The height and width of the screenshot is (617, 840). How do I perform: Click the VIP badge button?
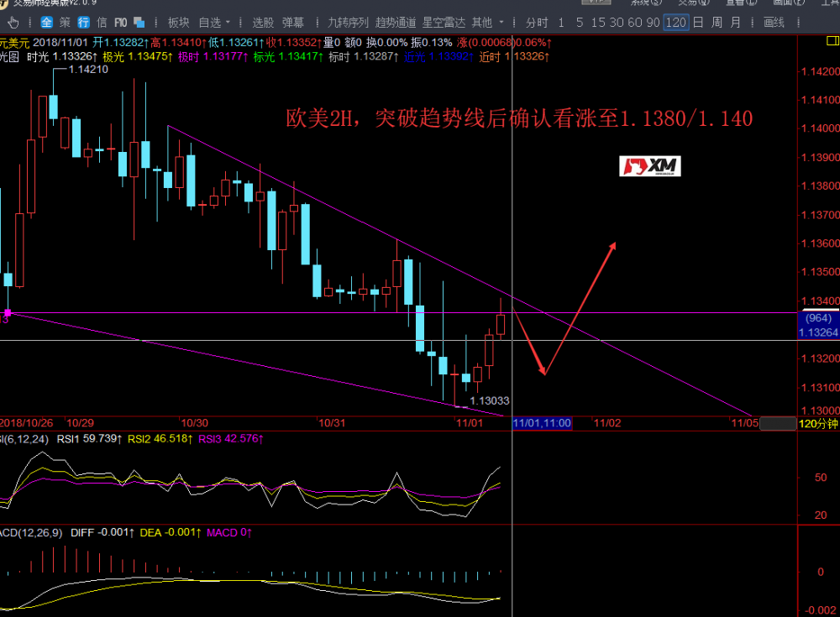(596, 3)
